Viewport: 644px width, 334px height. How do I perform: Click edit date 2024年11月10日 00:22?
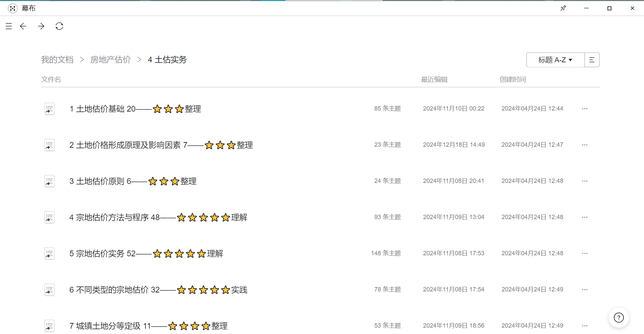coord(454,109)
